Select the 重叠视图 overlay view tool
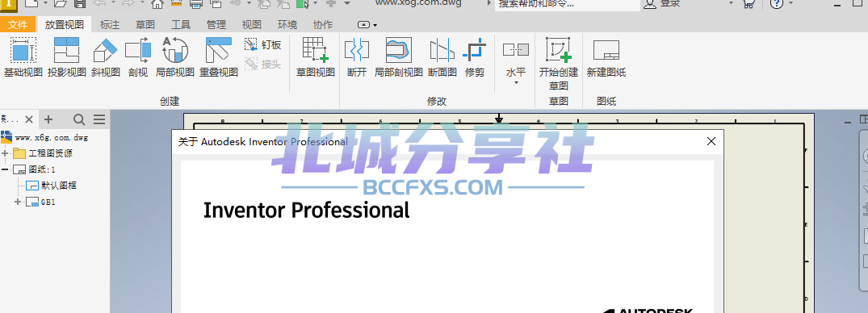 pyautogui.click(x=219, y=57)
